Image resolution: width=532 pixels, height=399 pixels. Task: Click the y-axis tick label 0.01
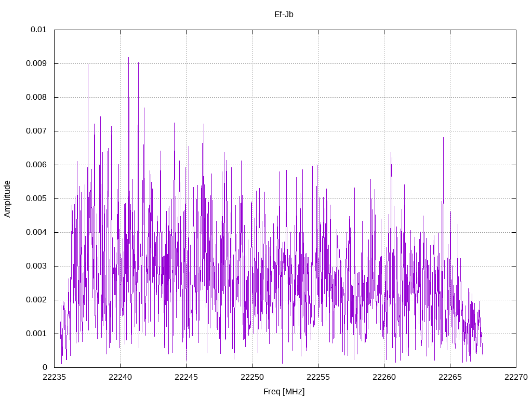[38, 30]
